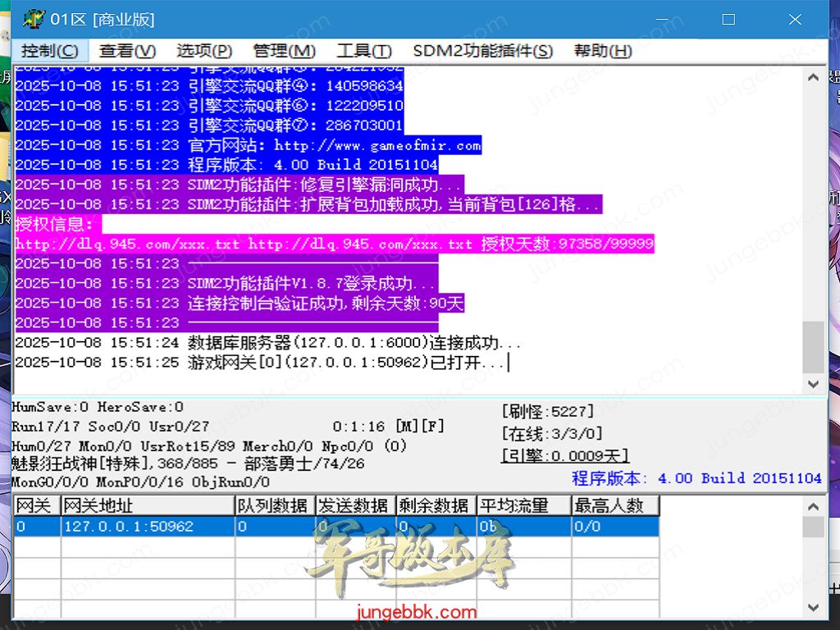Image resolution: width=840 pixels, height=630 pixels.
Task: Click the 队列数据 column header
Action: pos(274,506)
